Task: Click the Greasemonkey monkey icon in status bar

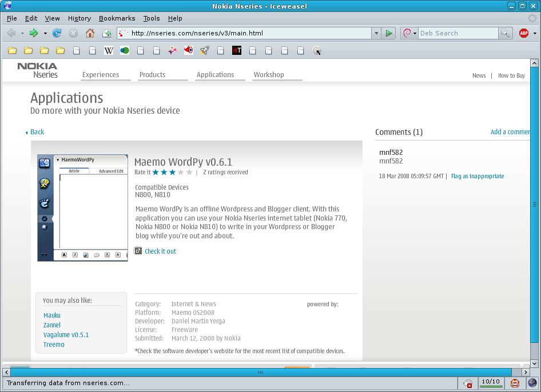Action: [515, 383]
